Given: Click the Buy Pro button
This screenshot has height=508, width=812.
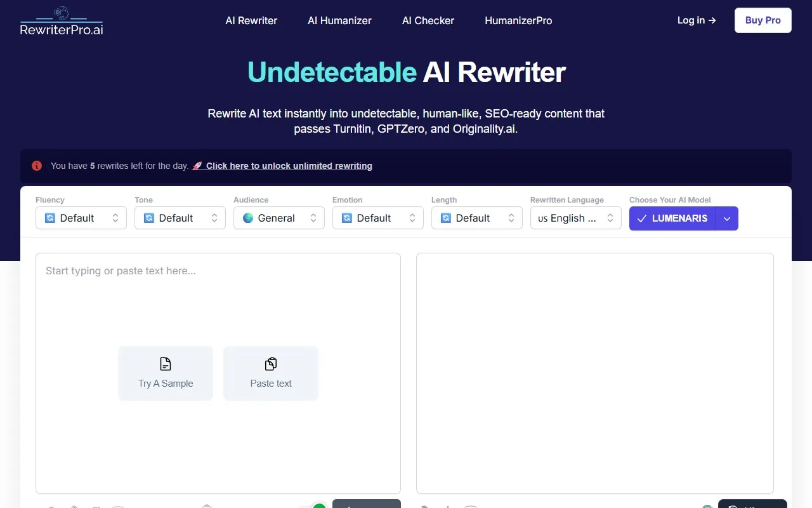Looking at the screenshot, I should click(x=763, y=20).
